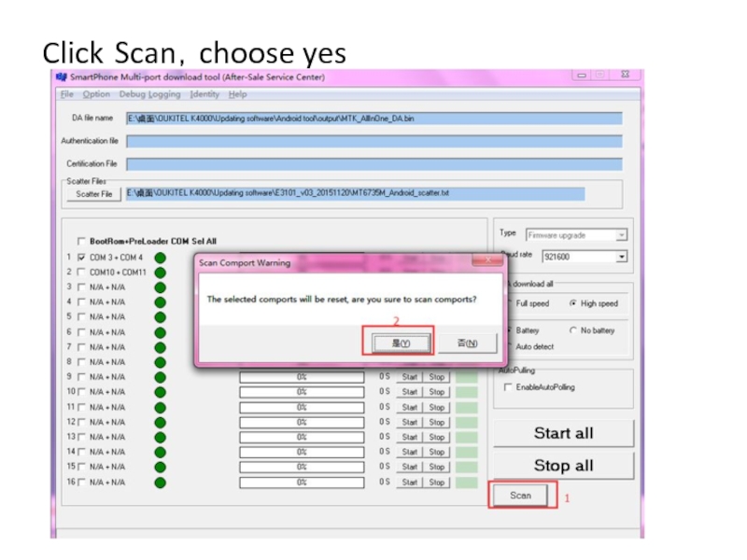Viewport: 747px width, 560px height.
Task: Click the Battery option label
Action: [x=528, y=330]
